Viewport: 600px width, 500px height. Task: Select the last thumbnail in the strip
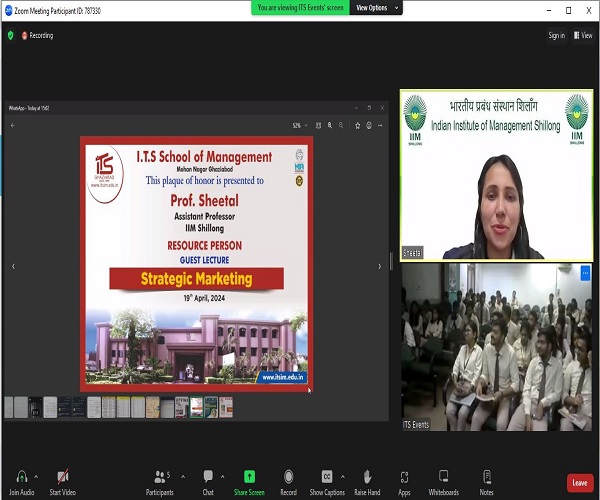(x=226, y=407)
